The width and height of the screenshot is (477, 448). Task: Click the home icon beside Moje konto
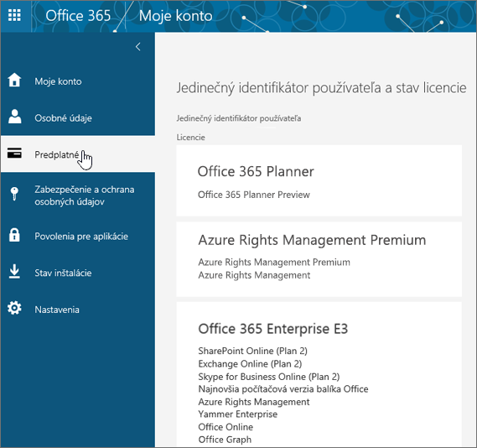click(x=14, y=81)
